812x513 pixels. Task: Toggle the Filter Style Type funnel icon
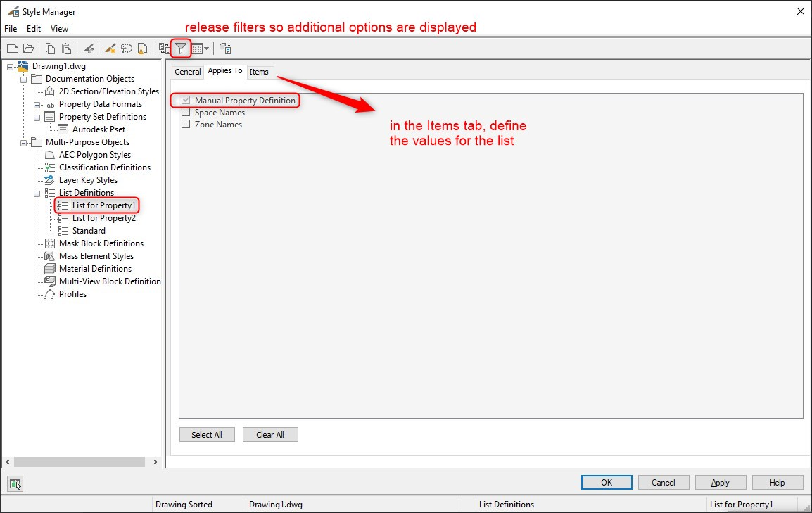pyautogui.click(x=180, y=49)
